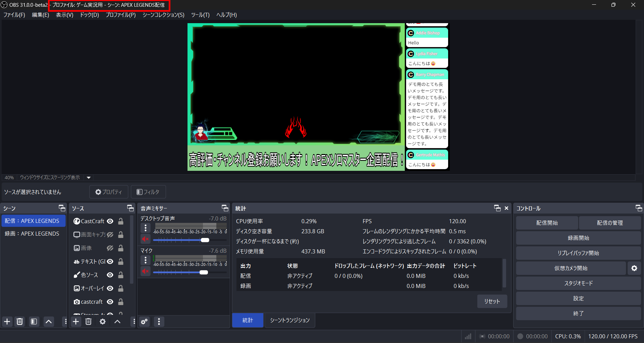The image size is (644, 343).
Task: Select scene 録画：APEX LEGENDS
Action: pyautogui.click(x=33, y=234)
